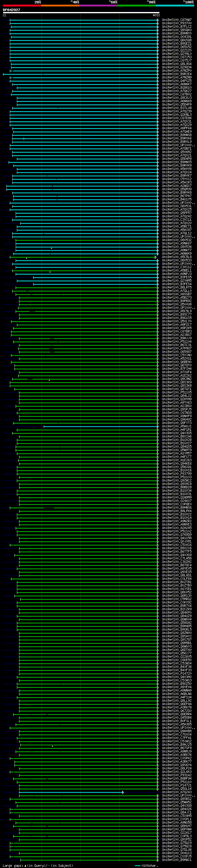Click the cyan ~100% identity legend segment

[x=175, y=6]
